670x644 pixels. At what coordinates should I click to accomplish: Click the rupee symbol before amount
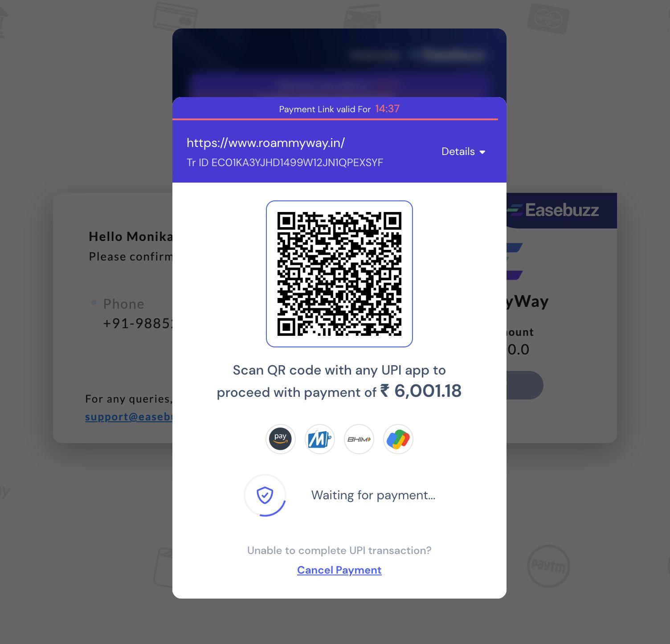click(x=384, y=391)
